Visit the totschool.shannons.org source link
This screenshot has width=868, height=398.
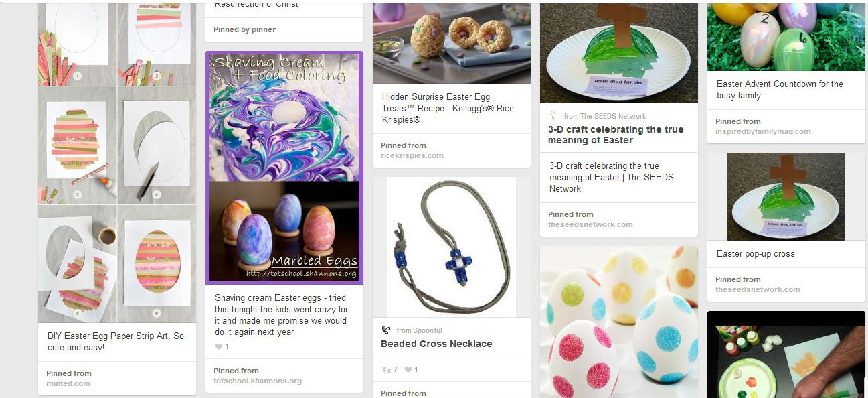pyautogui.click(x=257, y=381)
